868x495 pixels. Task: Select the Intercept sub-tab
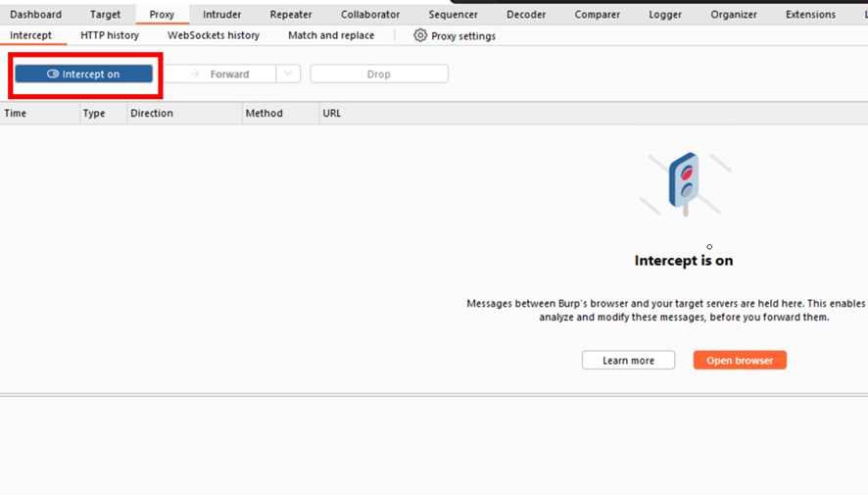click(x=30, y=35)
